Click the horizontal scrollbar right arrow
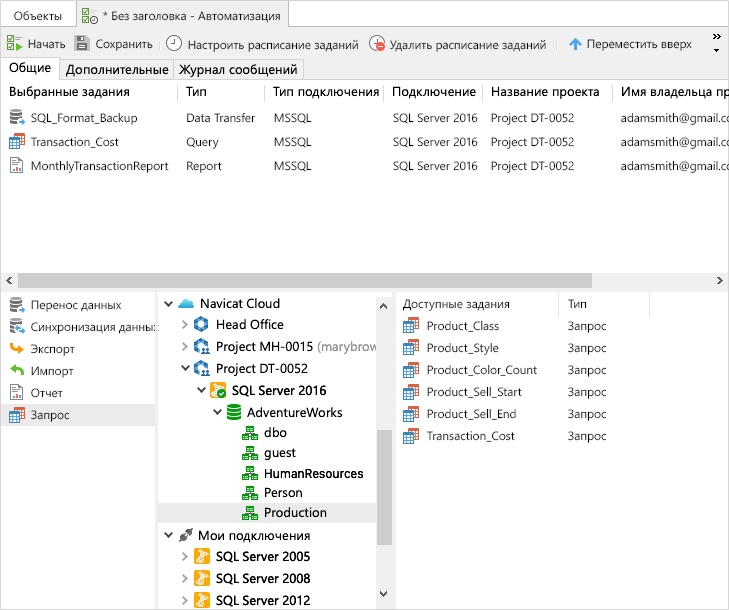The width and height of the screenshot is (729, 610). [720, 280]
